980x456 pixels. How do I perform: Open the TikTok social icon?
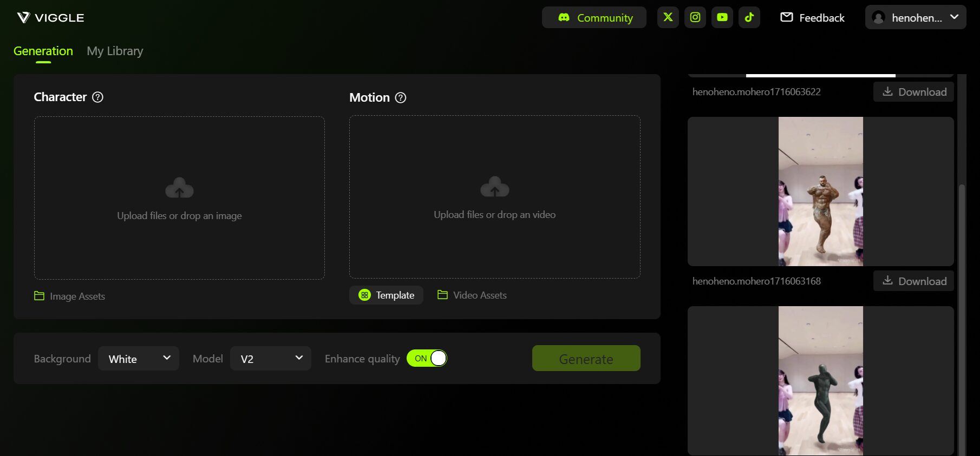coord(749,17)
